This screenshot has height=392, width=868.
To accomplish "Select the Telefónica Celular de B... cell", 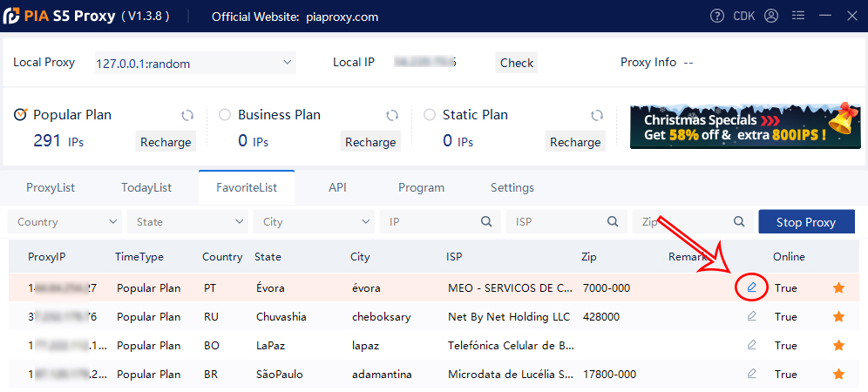I will pyautogui.click(x=511, y=345).
